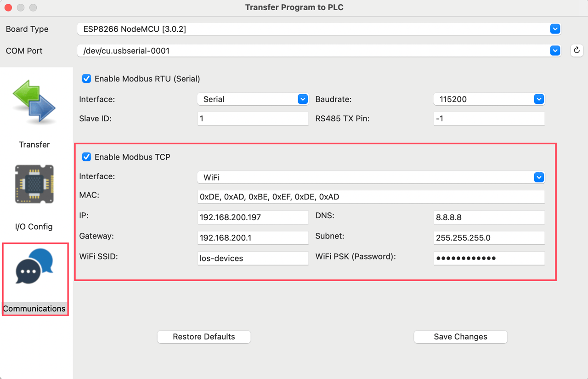Open the Baudrate dropdown

point(538,99)
